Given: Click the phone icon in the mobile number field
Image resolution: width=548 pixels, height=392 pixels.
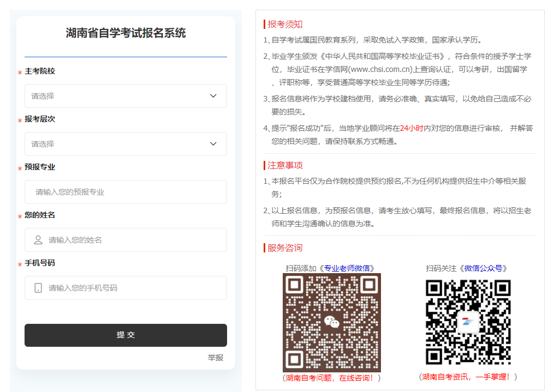Looking at the screenshot, I should [x=38, y=288].
